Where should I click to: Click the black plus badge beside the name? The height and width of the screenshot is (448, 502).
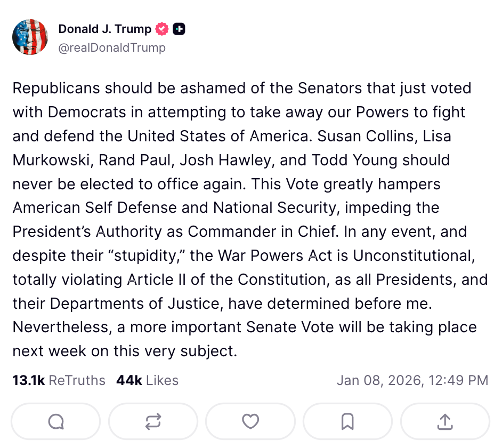point(179,29)
